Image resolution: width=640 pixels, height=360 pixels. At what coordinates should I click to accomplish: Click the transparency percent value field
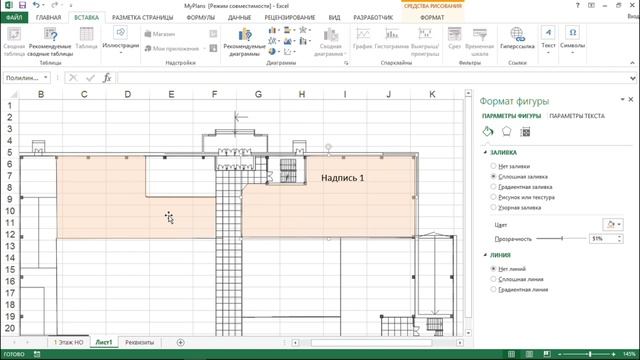point(602,238)
